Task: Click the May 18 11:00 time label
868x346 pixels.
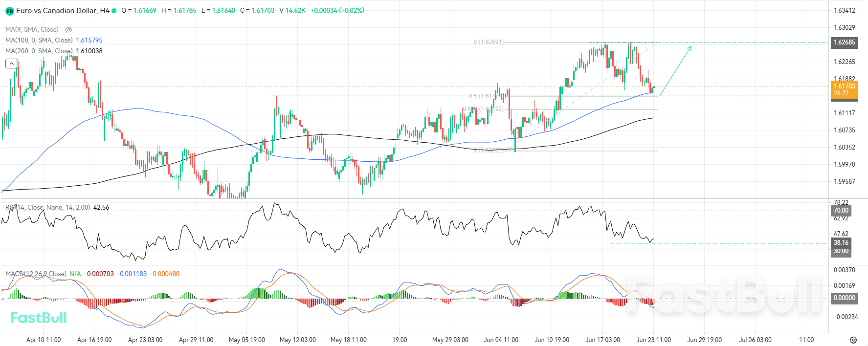Action: tap(349, 340)
